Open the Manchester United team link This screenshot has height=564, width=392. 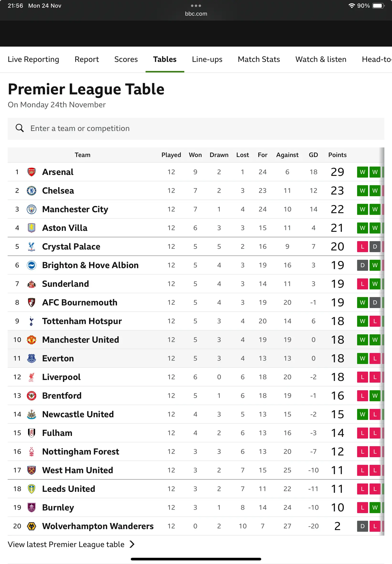(81, 340)
